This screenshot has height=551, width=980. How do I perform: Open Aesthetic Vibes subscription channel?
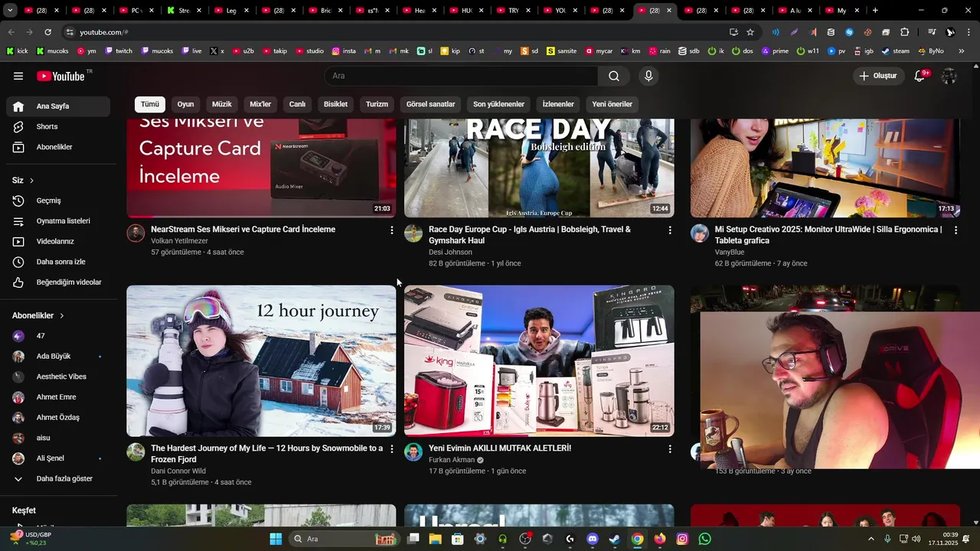[x=58, y=377]
